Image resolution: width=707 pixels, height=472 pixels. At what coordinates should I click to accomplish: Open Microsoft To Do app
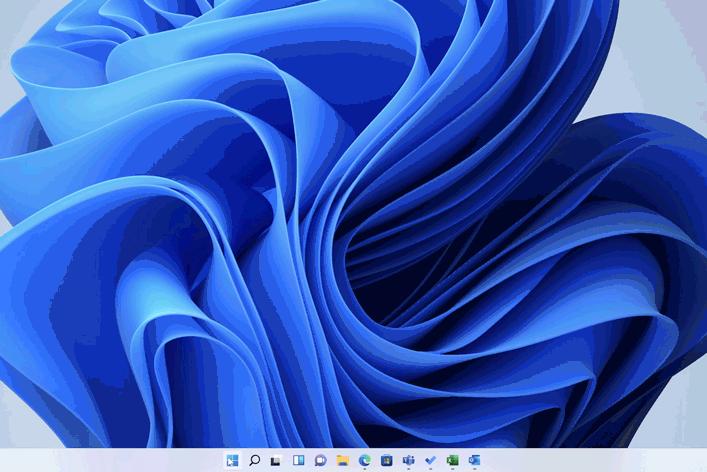(x=431, y=460)
